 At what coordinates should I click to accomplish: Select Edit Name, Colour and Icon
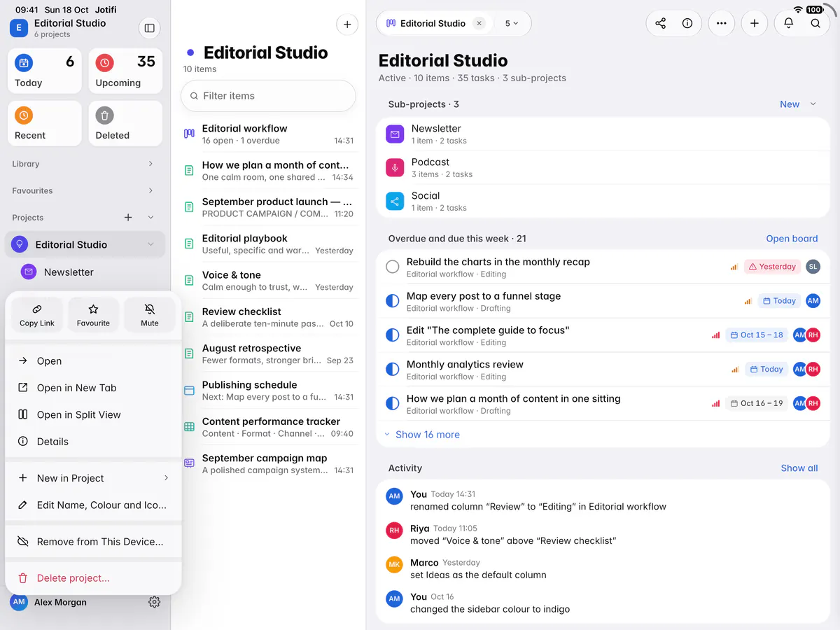point(93,505)
